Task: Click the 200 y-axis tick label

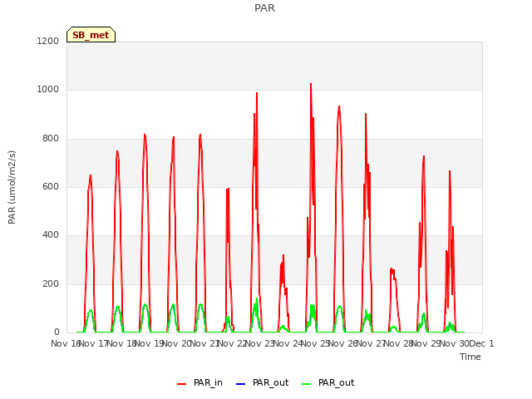Action: coord(51,283)
